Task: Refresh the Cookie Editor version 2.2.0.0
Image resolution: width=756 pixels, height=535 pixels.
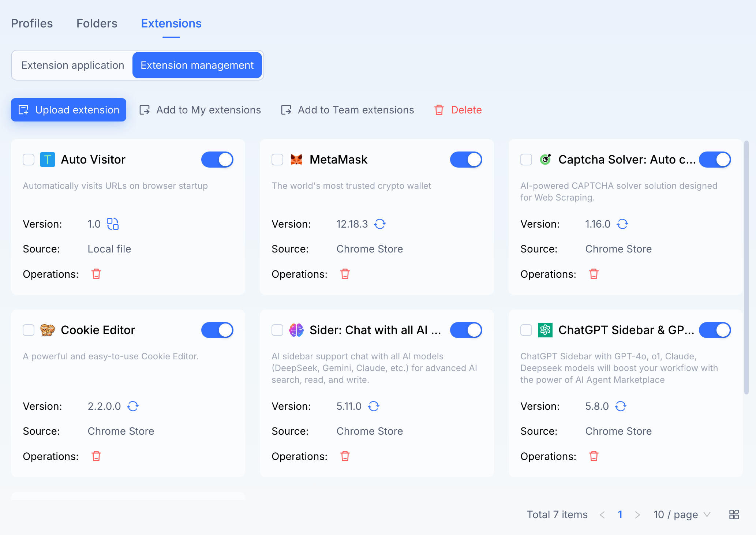Action: (x=133, y=406)
